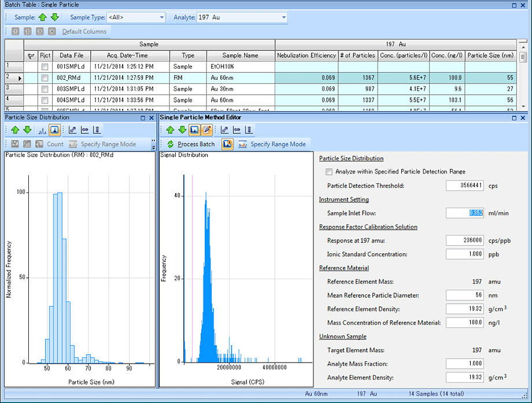Click autoscale horizontal axis icon in Method Editor toolbar

238,130
